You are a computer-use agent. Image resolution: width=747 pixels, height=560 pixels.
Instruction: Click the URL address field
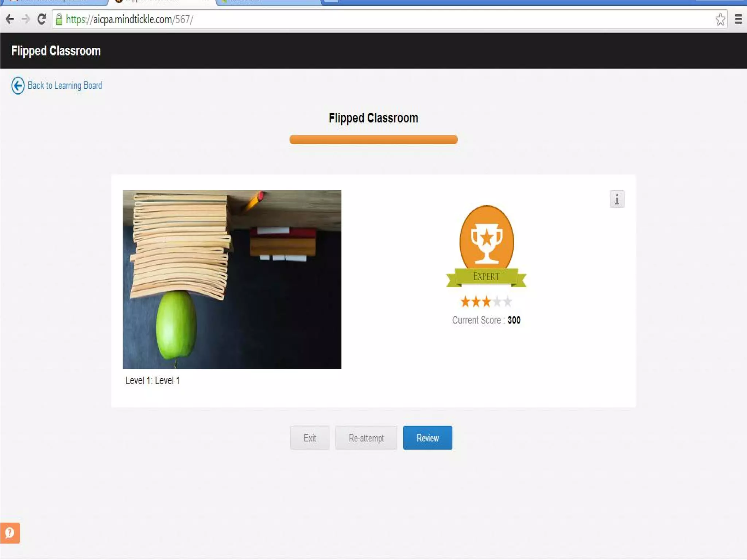tap(365, 19)
